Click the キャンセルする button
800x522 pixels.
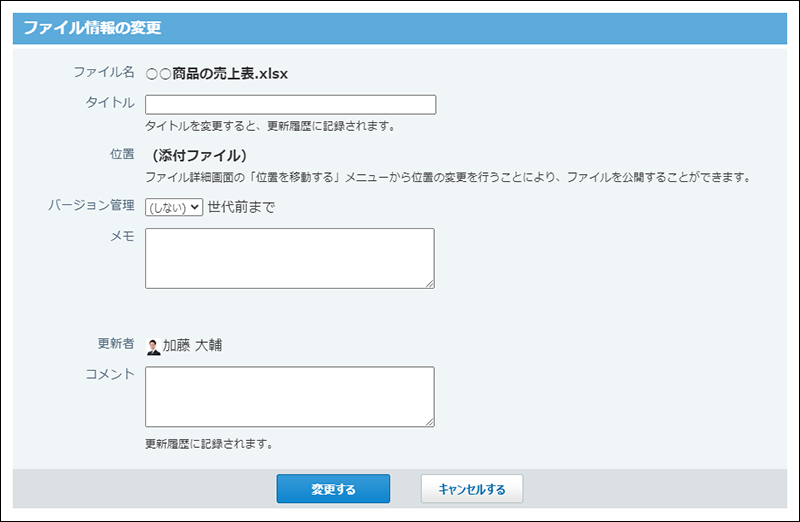coord(472,489)
